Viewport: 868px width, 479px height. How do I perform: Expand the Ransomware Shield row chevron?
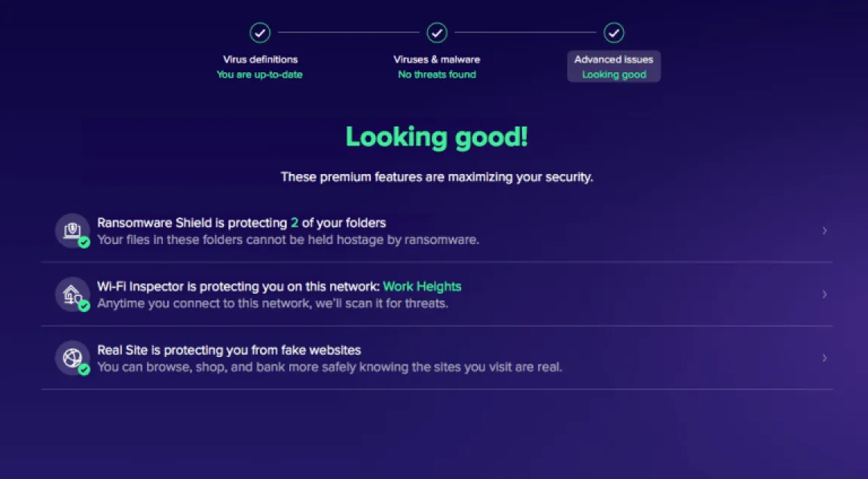pos(824,230)
